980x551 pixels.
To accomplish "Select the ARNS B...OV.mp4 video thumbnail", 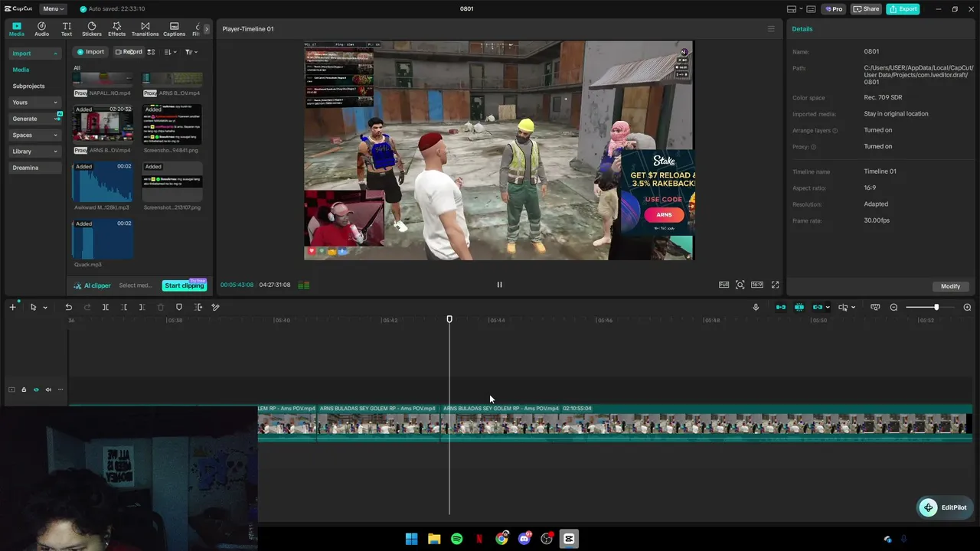I will pos(103,124).
